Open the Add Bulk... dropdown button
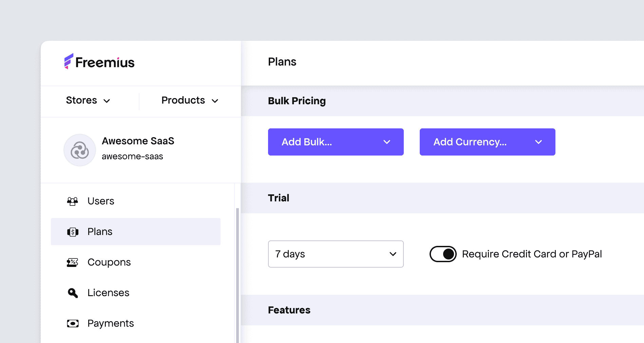 pos(336,142)
